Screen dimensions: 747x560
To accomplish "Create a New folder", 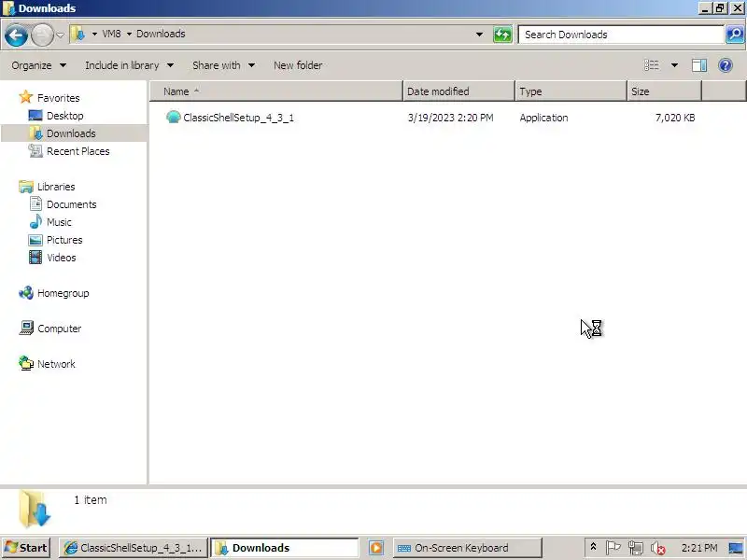I will tap(298, 65).
